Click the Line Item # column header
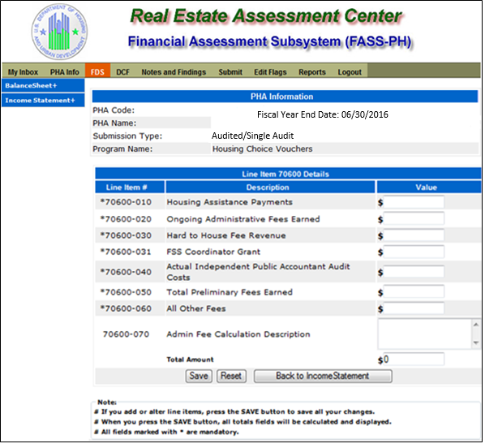485x448 pixels. [x=130, y=187]
